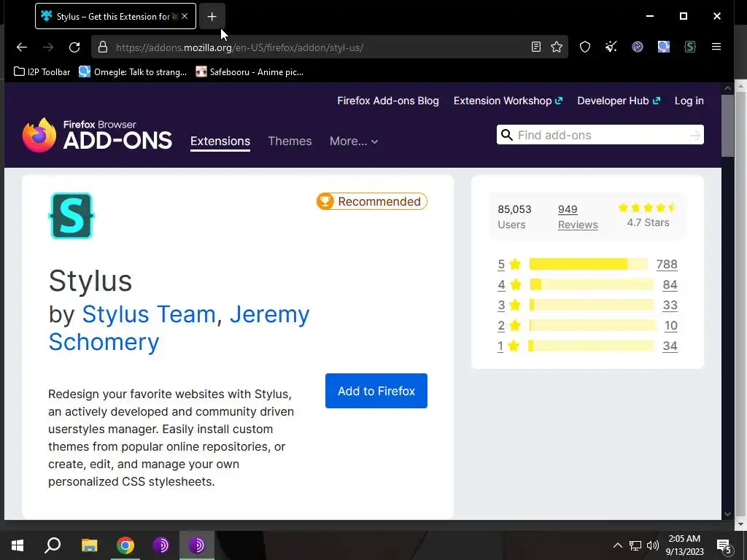Open the 34 one-star reviews count
This screenshot has width=747, height=560.
(670, 346)
